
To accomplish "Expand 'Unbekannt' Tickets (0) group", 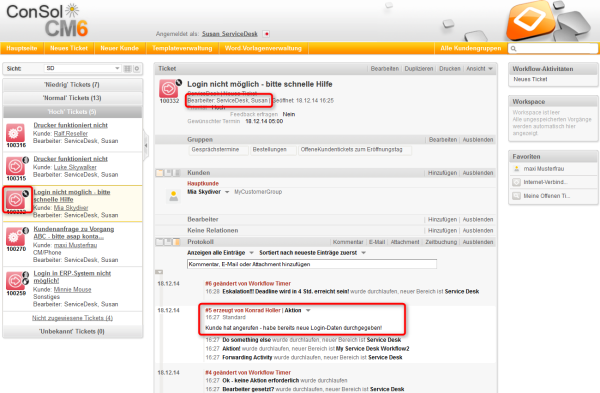I will pos(73,331).
